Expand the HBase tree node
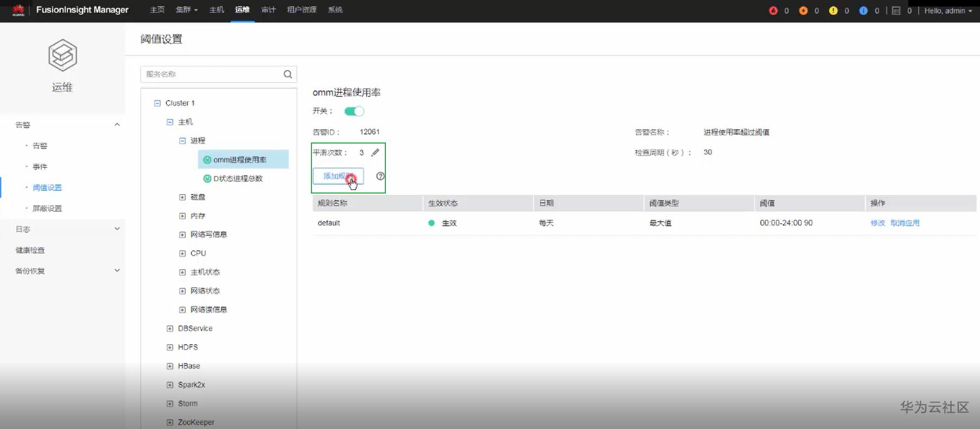This screenshot has width=980, height=429. (x=170, y=366)
